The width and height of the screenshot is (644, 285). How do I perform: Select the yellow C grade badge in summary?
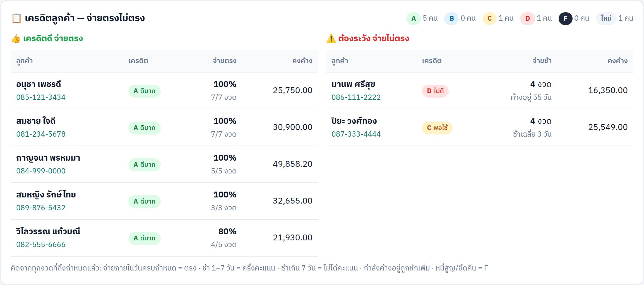tap(489, 18)
